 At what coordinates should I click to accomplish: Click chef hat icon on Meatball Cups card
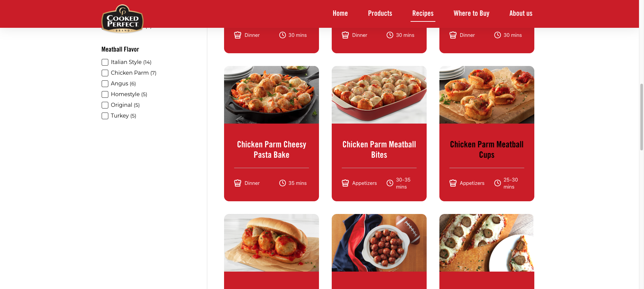click(x=453, y=183)
